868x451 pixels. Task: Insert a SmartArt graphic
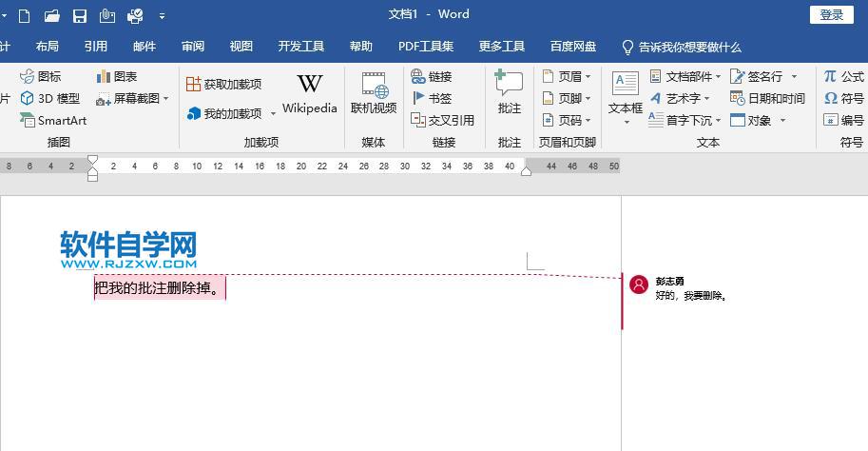coord(53,120)
